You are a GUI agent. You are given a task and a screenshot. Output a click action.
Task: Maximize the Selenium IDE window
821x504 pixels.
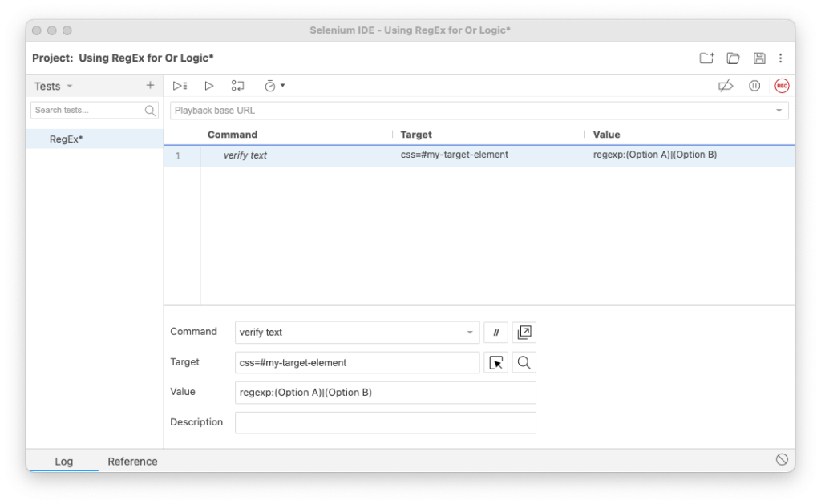[x=67, y=30]
